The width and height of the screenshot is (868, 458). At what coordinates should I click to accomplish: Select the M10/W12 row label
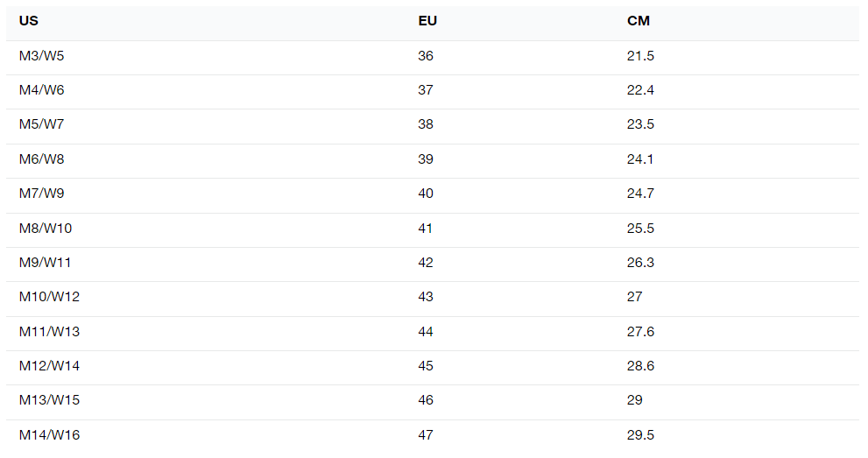click(x=49, y=297)
